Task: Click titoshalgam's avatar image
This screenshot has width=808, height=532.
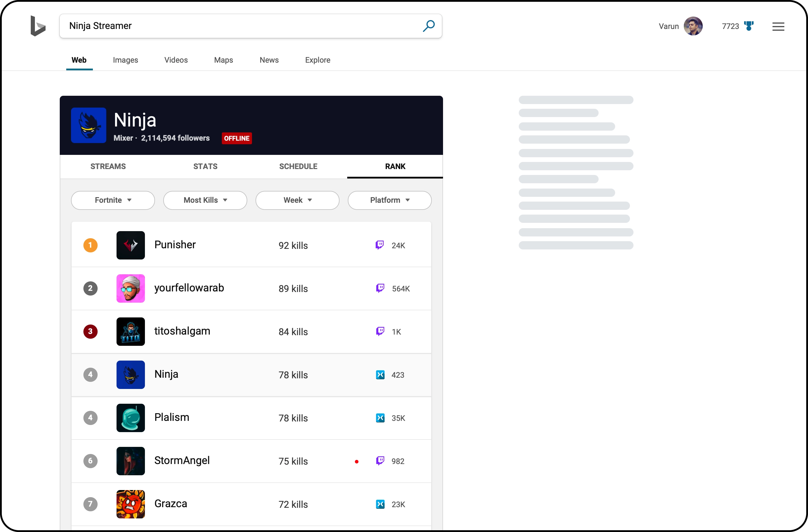Action: (x=131, y=332)
